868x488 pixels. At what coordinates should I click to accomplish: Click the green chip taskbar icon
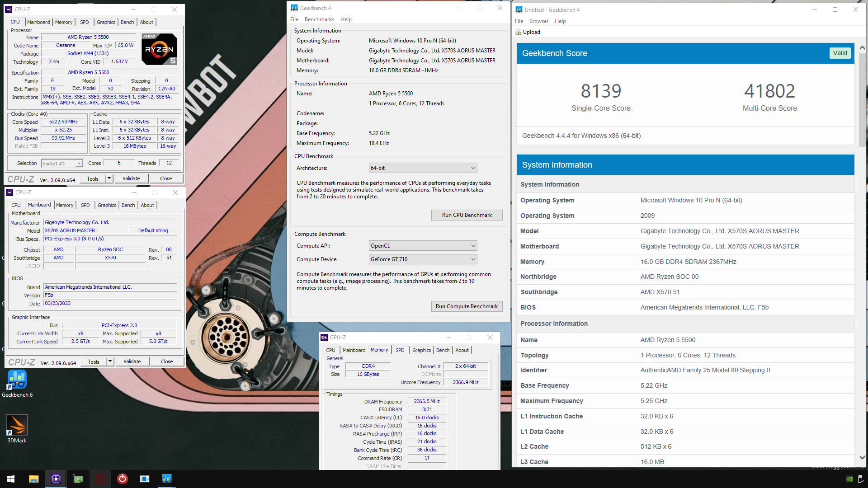pos(78,479)
